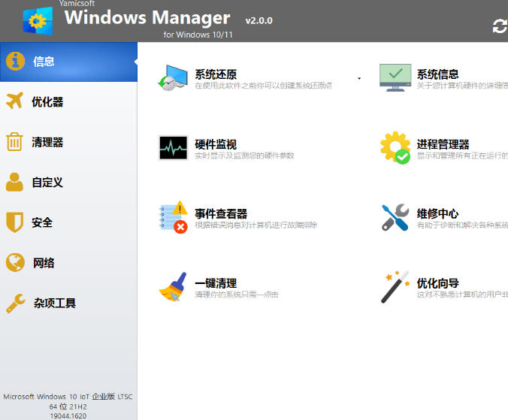This screenshot has width=508, height=420.
Task: Switch to the 自定义 tab
Action: [47, 183]
